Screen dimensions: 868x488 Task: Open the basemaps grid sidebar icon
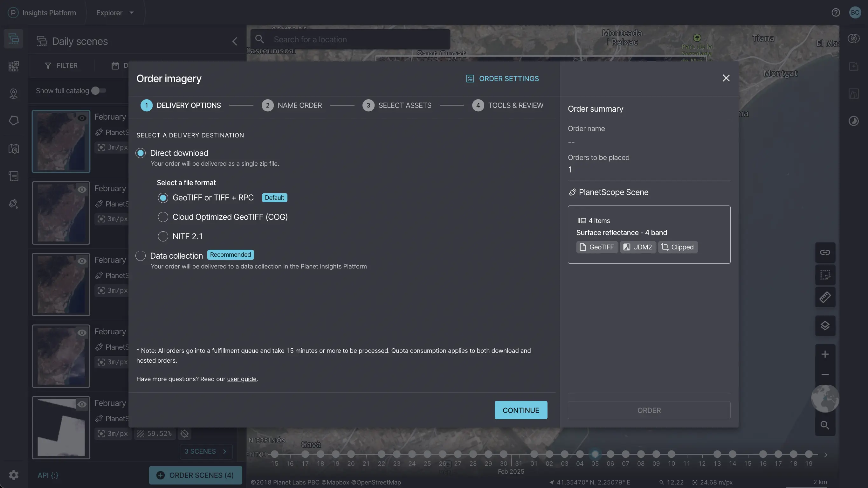pyautogui.click(x=13, y=66)
